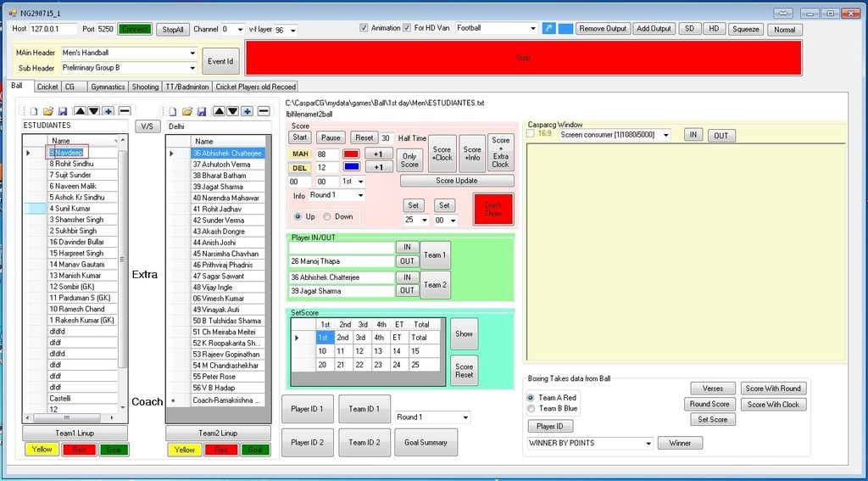Viewport: 868px width, 481px height.
Task: Enable the 16:9 checkbox in Casparcg Window
Action: 531,134
